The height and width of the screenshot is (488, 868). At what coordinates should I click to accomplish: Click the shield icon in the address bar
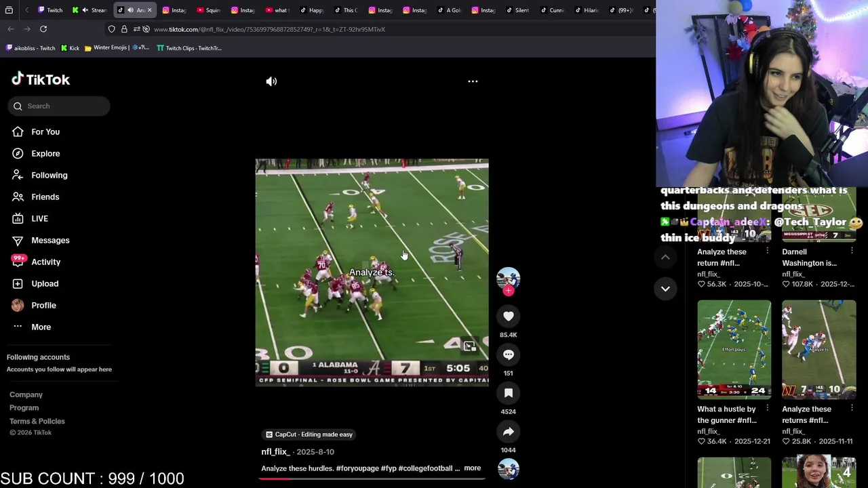pyautogui.click(x=112, y=29)
